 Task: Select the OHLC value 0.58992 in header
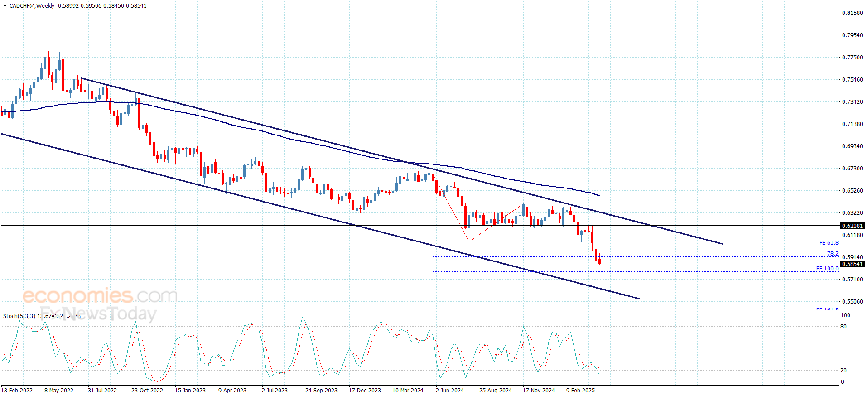(68, 6)
